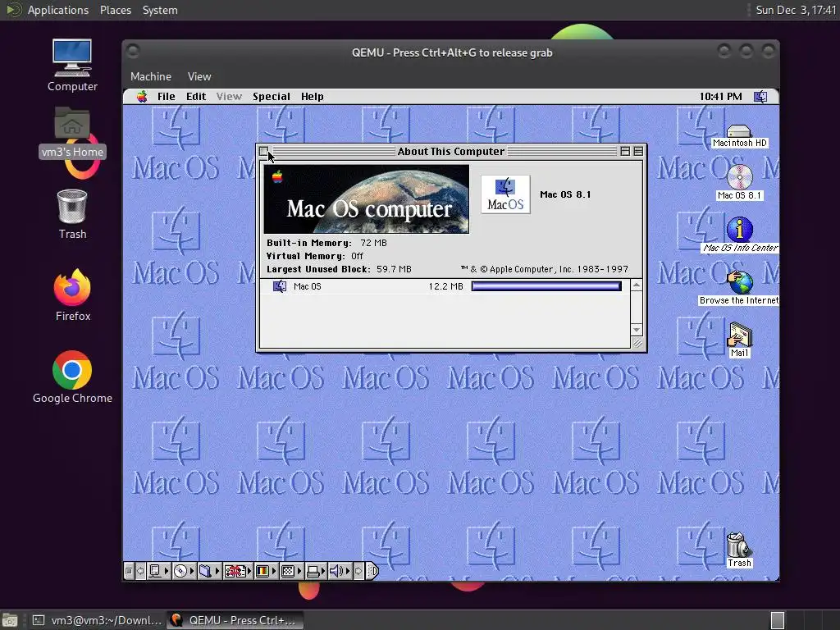Click the red-arrow network module in Control Strip
The image size is (840, 630).
[238, 571]
